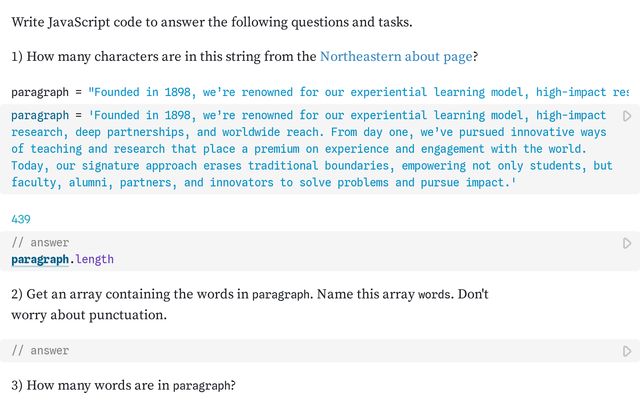The image size is (640, 400).
Task: Click the "Write JavaScript code" intro text
Action: pyautogui.click(x=212, y=22)
